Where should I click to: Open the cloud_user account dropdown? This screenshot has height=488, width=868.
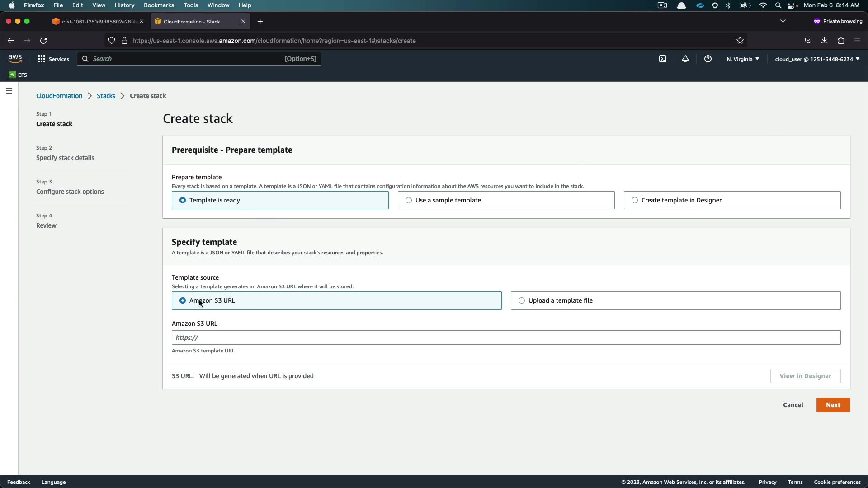click(x=817, y=59)
